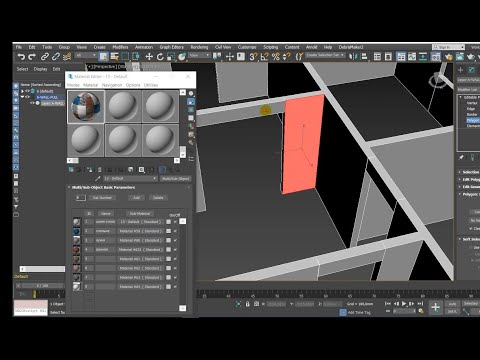480x360 pixels.
Task: Toggle on/off checkbox for sub-material ID 8
Action: click(175, 286)
